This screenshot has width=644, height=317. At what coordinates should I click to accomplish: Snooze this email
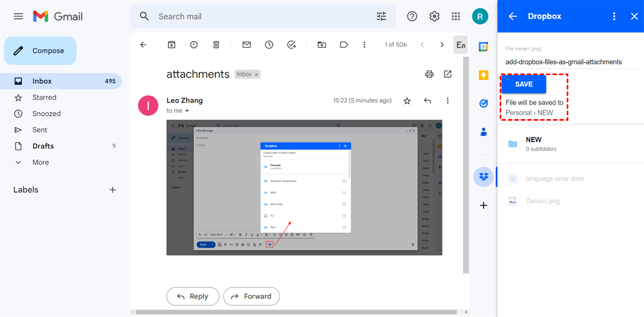(269, 45)
